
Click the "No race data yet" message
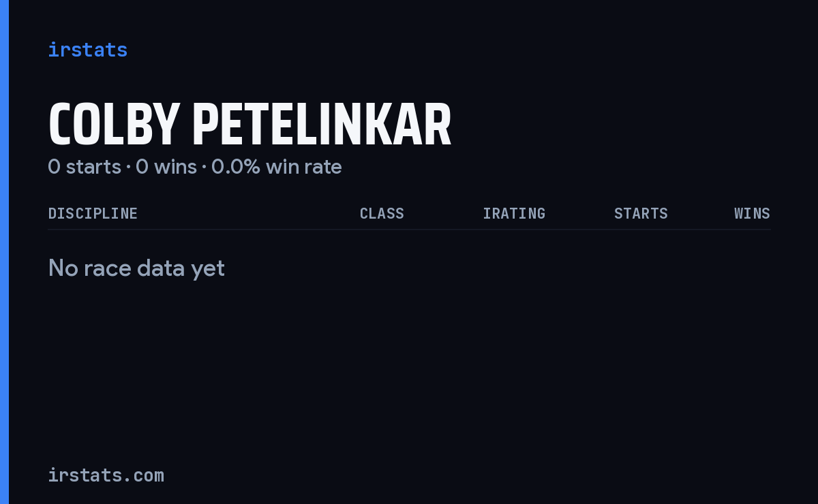136,268
